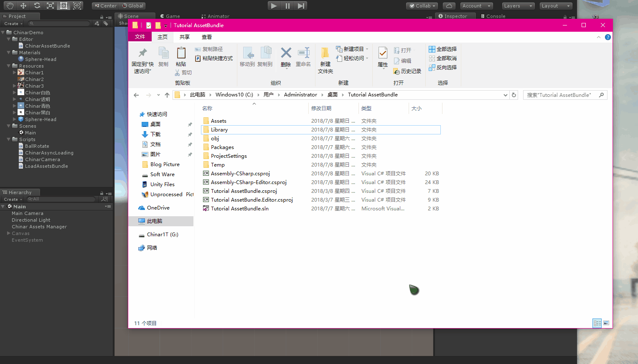Click Select all in ribbon
This screenshot has width=638, height=364.
click(x=442, y=49)
